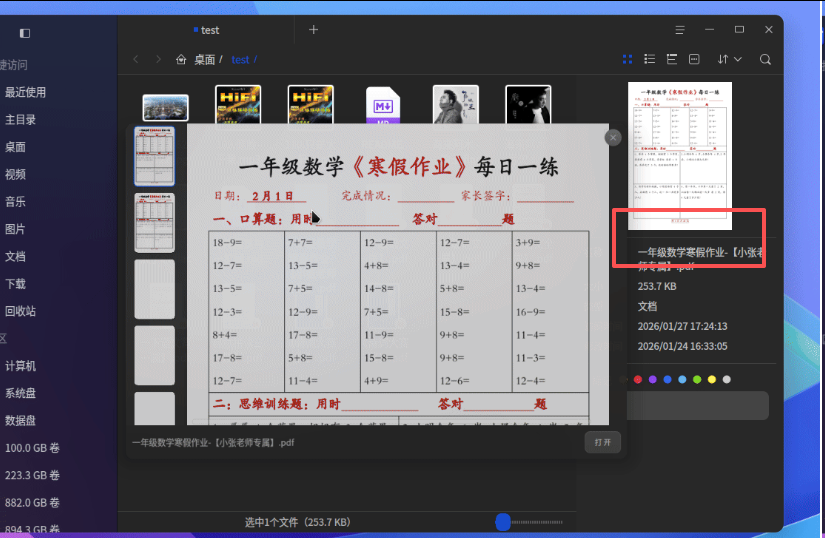825x538 pixels.
Task: Open 最近使用 in sidebar
Action: tap(25, 92)
